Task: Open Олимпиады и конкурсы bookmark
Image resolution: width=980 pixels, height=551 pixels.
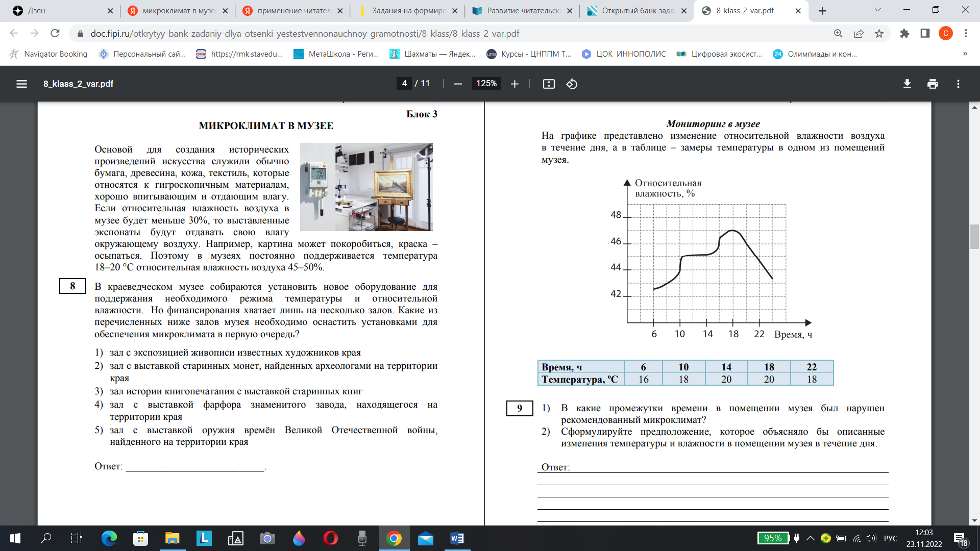Action: [x=815, y=54]
